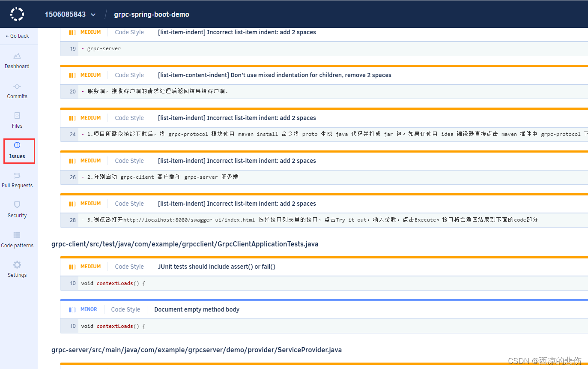Click contextLoads() code under the MINOR issue
The image size is (588, 369).
(113, 326)
